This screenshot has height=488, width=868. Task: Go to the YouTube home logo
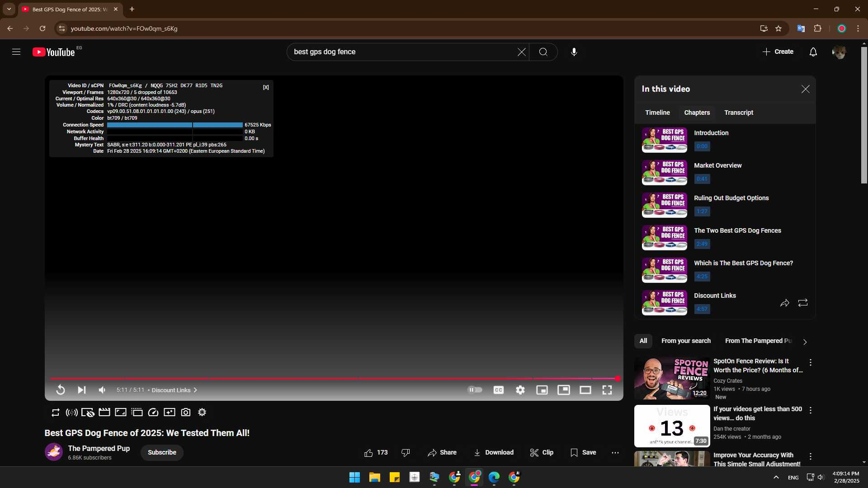coord(54,52)
